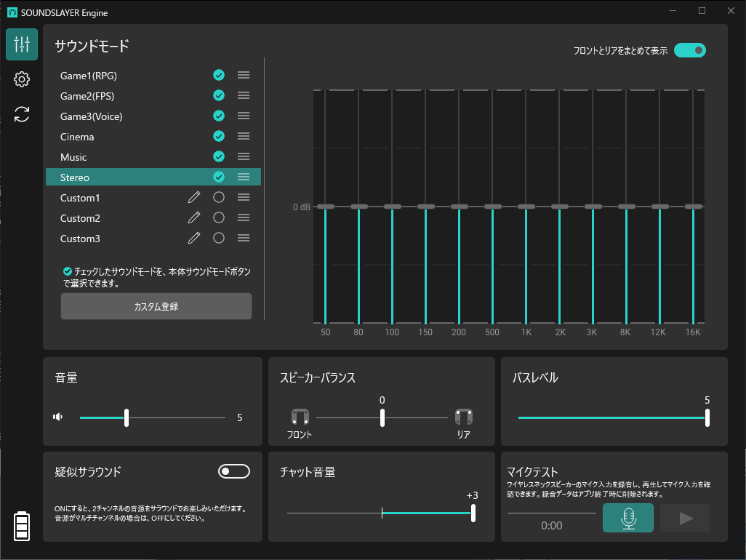
Task: Uncheck the Game3(Voice) sound mode
Action: [x=219, y=116]
